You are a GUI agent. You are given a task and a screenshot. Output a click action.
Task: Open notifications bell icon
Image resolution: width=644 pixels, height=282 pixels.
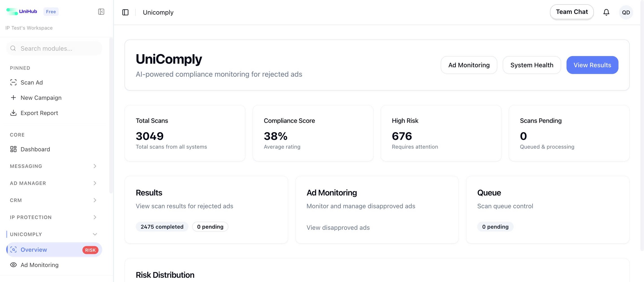(606, 12)
